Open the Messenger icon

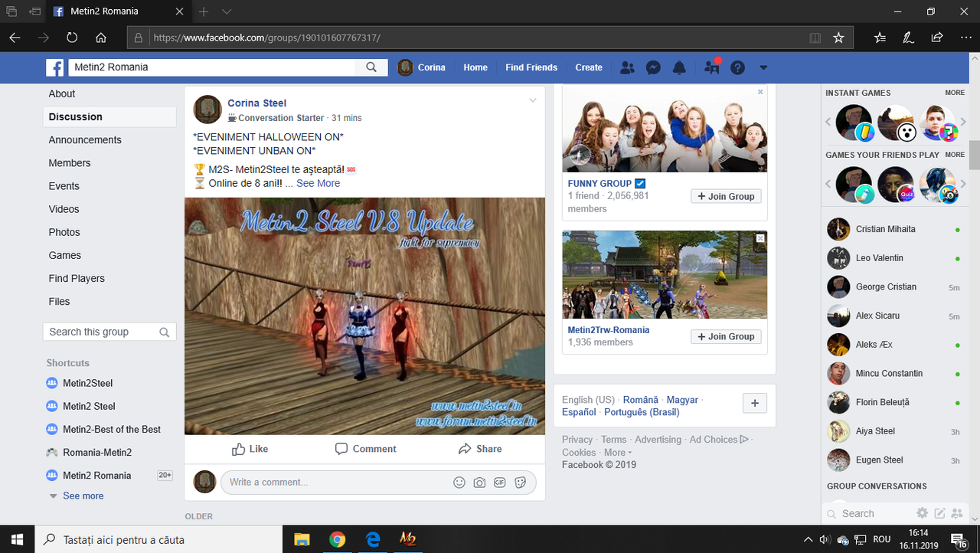(653, 67)
